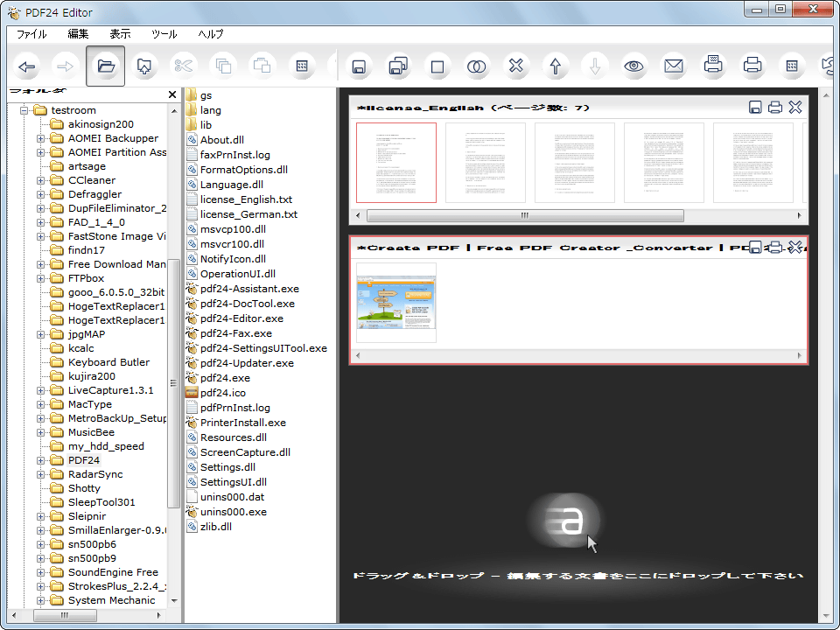The image size is (840, 630).
Task: Click folder tree horizontal scrollbar thumb
Action: [64, 615]
